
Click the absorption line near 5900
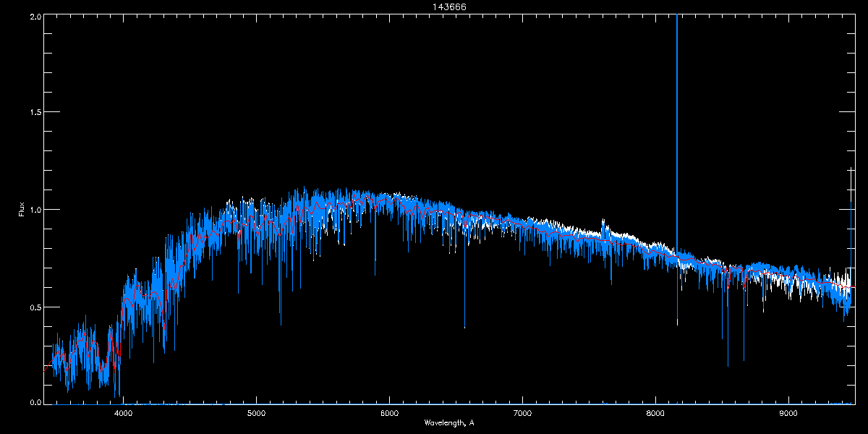pyautogui.click(x=375, y=260)
